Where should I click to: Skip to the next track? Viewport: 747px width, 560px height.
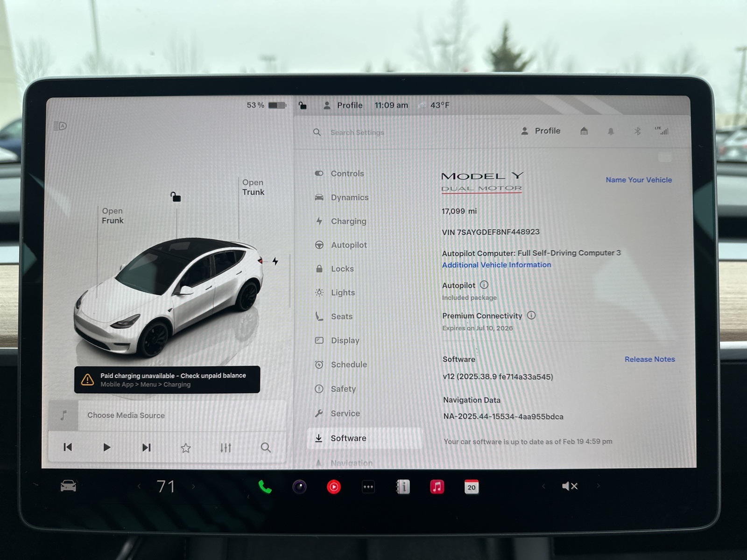tap(146, 447)
